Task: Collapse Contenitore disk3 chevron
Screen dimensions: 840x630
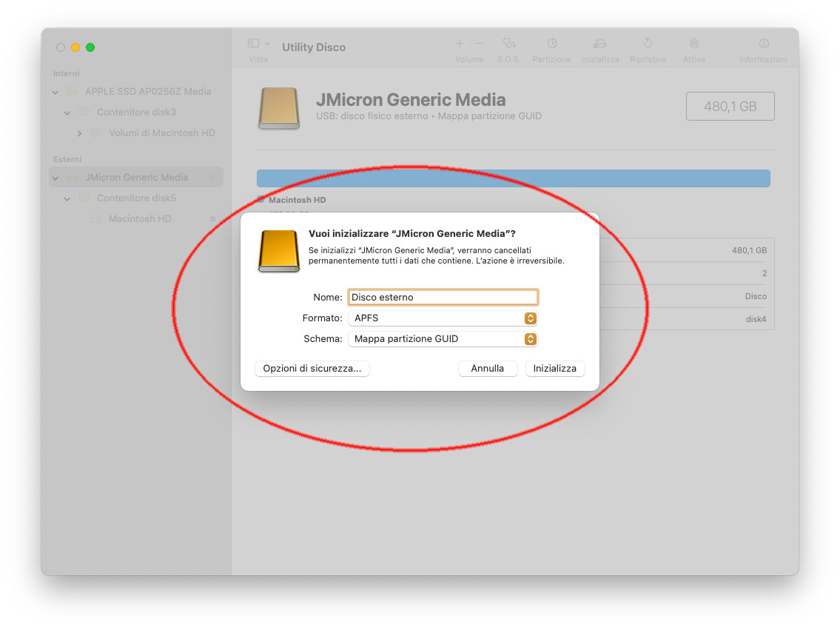Action: pyautogui.click(x=67, y=113)
